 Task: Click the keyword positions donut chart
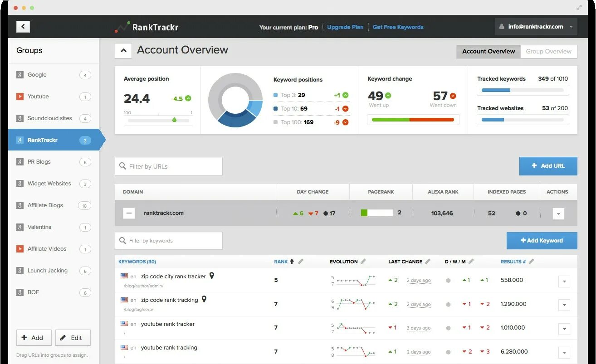pyautogui.click(x=235, y=100)
